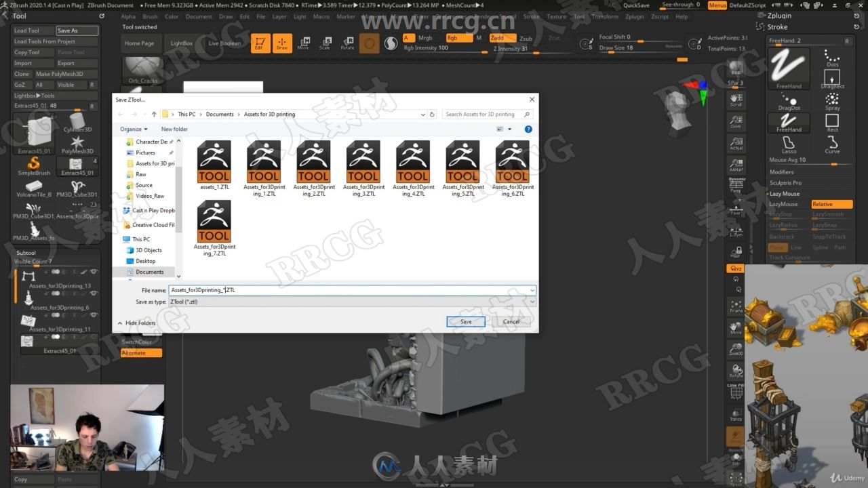Select the Rotate transform tool
Viewport: 868px width, 488px height.
point(347,43)
